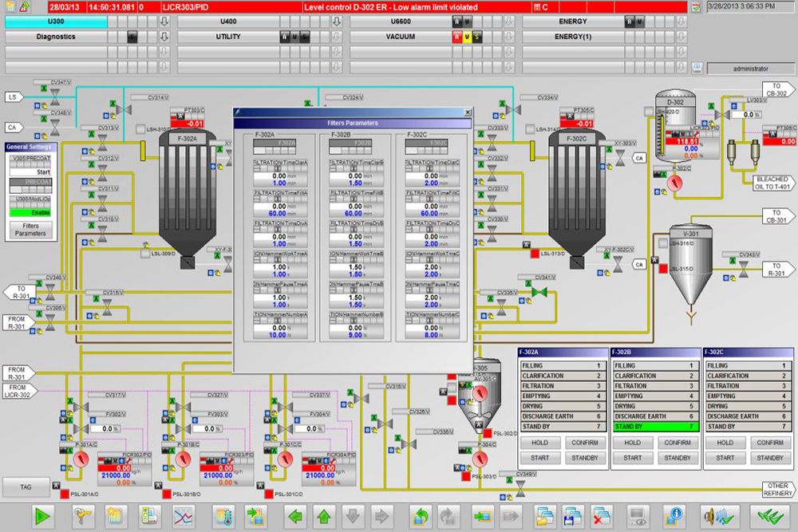Open the Diagnostics area tab
The image size is (798, 532).
[56, 37]
